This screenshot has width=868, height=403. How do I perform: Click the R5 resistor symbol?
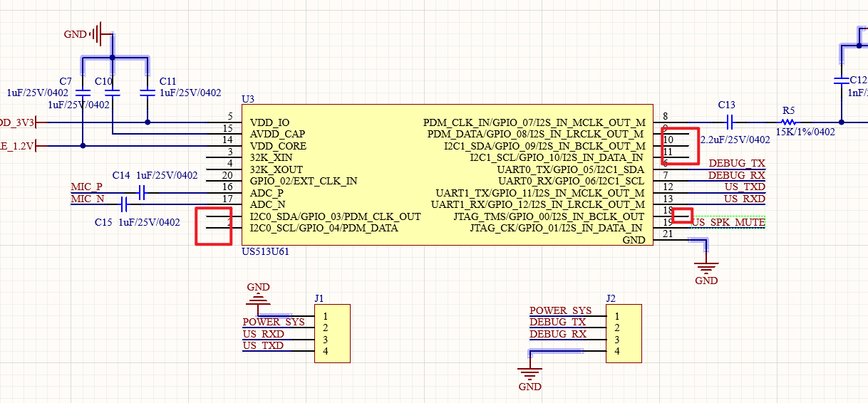(x=789, y=122)
